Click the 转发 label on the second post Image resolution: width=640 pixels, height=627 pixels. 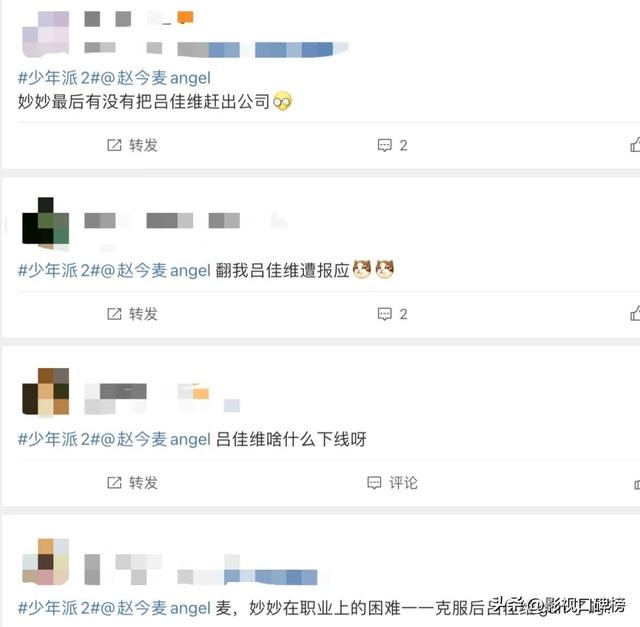tap(143, 314)
